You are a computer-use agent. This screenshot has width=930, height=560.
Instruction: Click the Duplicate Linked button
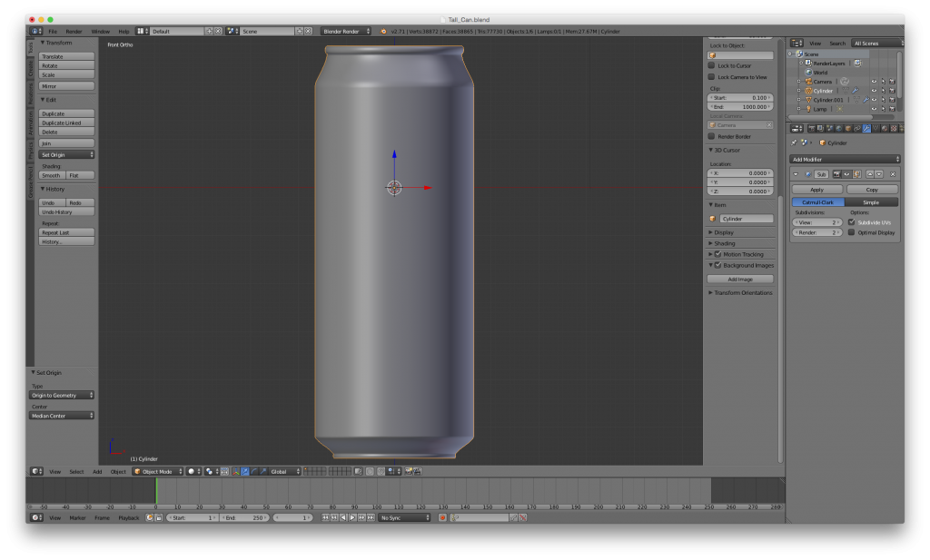click(x=66, y=123)
